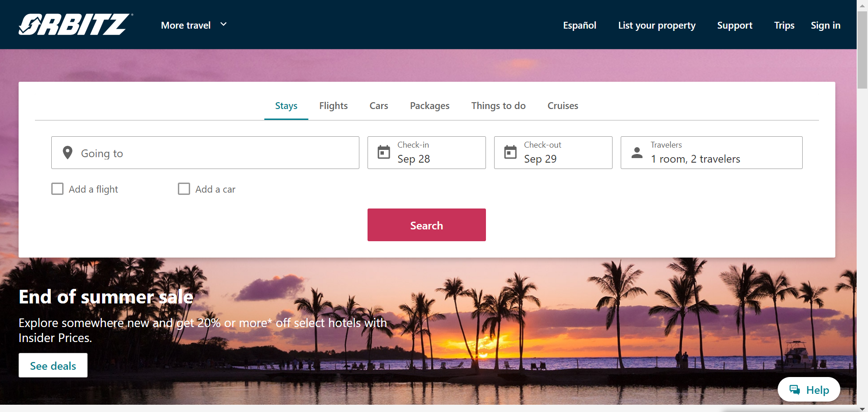Viewport: 868px width, 412px height.
Task: Switch to the Cars tab
Action: [x=379, y=106]
